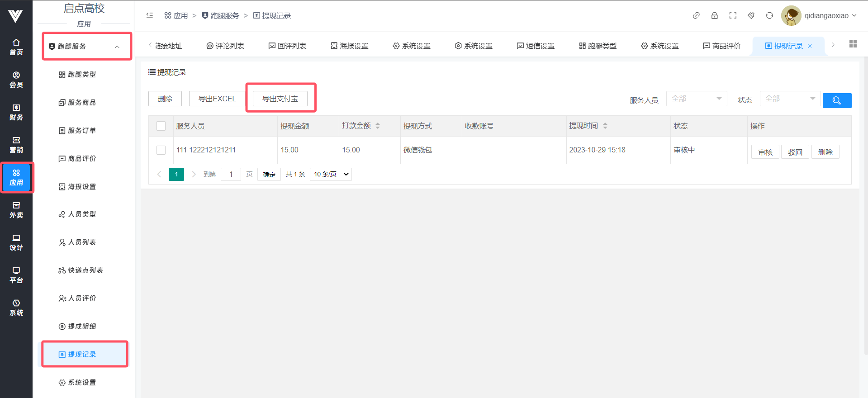
Task: Open the tab grid icon at right
Action: point(853,44)
